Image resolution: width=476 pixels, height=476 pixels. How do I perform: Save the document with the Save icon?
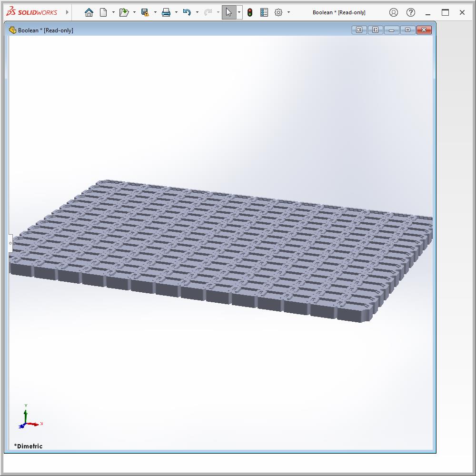(x=145, y=12)
